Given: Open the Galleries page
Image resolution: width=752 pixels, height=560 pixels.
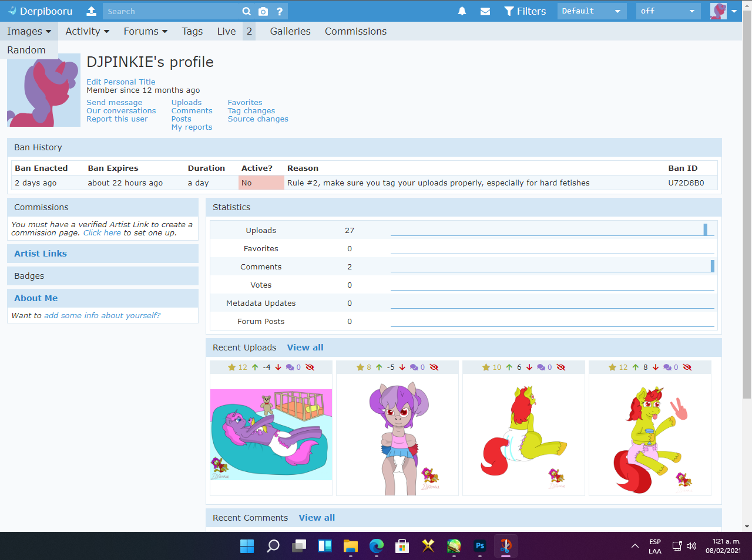Looking at the screenshot, I should point(290,31).
